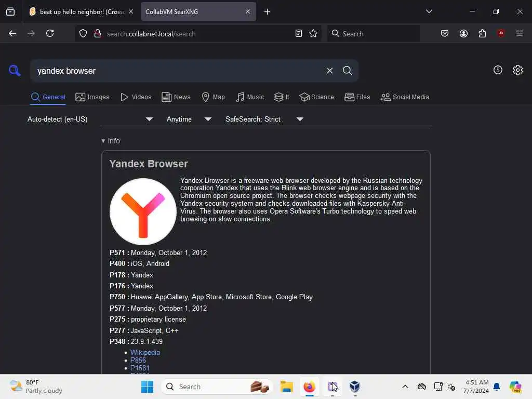The width and height of the screenshot is (532, 399).
Task: Open the tracking protection shield icon
Action: point(83,34)
